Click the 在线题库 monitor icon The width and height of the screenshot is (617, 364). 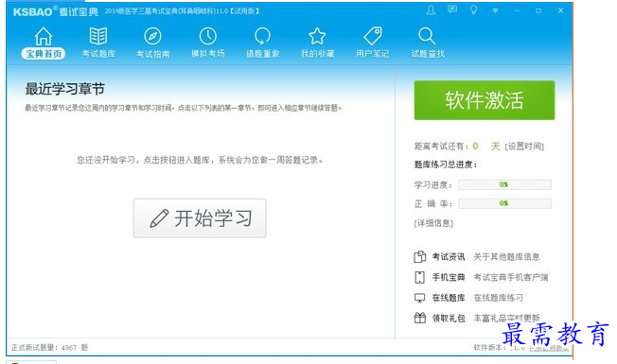tap(420, 298)
